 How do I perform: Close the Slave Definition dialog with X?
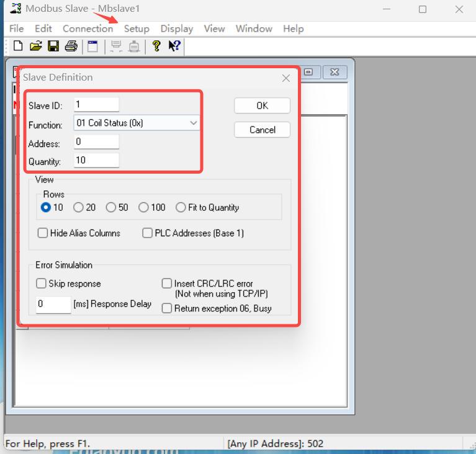(x=285, y=78)
